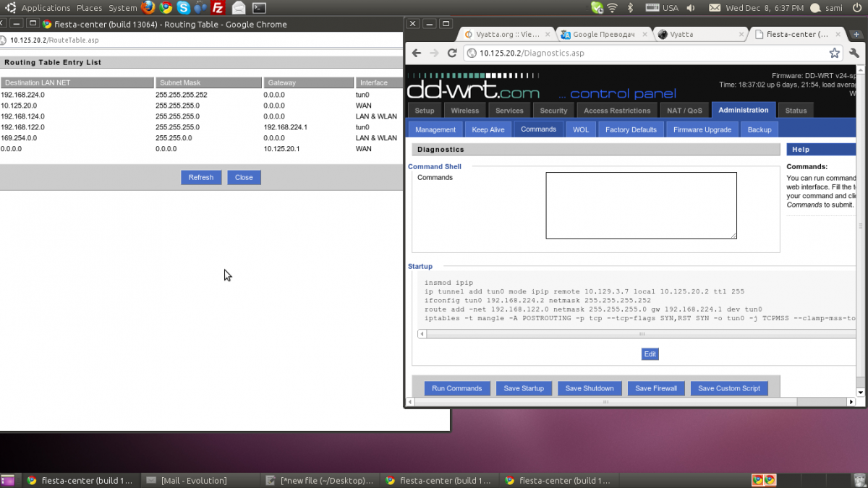Click inside the Commands text area
The height and width of the screenshot is (488, 868).
coord(641,205)
